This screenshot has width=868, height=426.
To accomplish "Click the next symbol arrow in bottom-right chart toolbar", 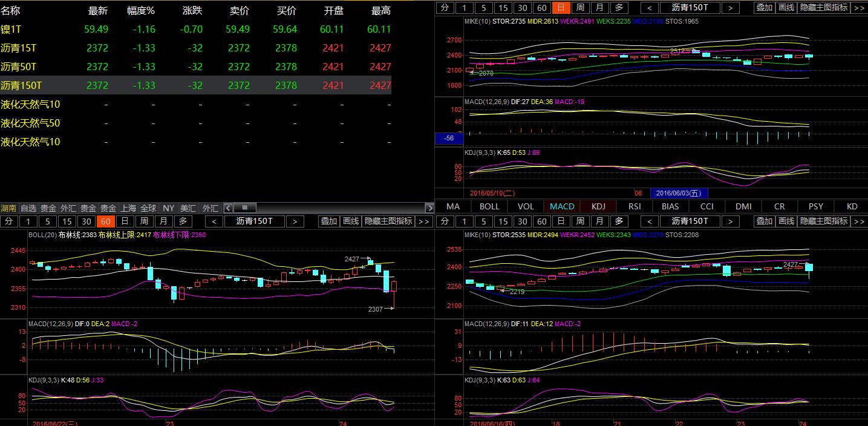I will [x=730, y=221].
